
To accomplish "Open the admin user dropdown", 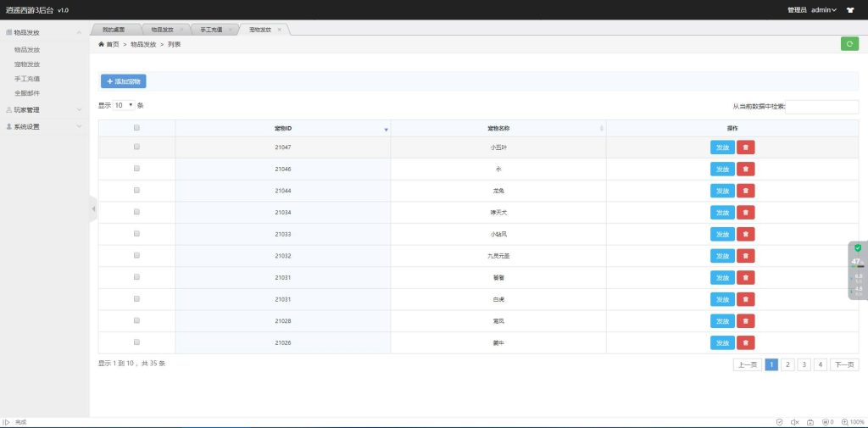I will [x=824, y=10].
